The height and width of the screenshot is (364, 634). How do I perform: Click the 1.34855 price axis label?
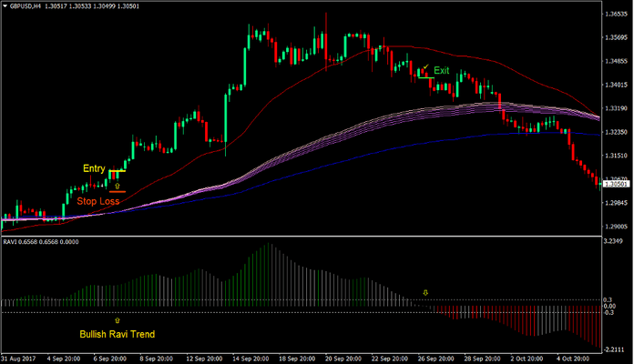[616, 61]
